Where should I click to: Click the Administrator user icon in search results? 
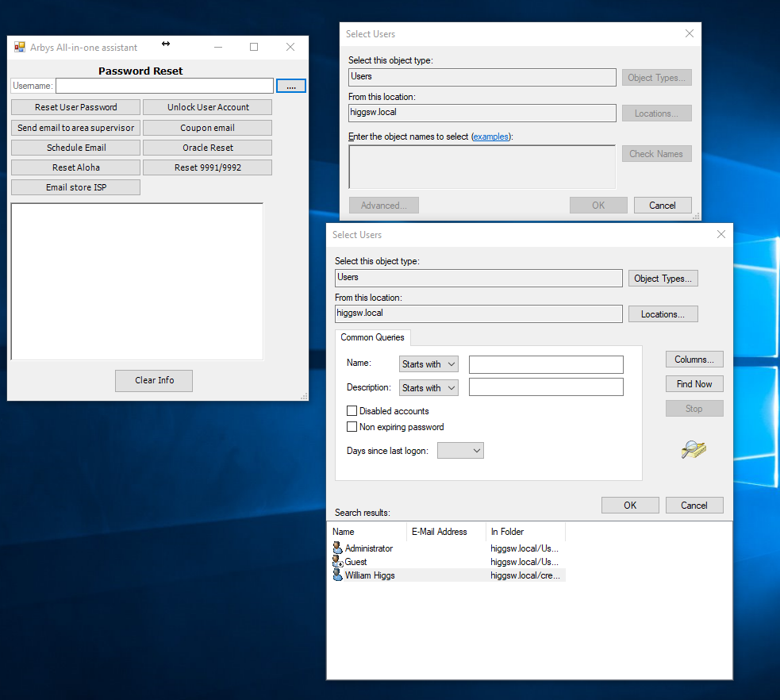338,548
